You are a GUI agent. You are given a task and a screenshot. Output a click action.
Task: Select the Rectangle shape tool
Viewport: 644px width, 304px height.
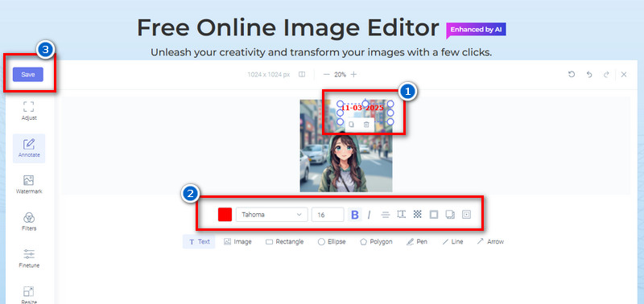(x=285, y=241)
